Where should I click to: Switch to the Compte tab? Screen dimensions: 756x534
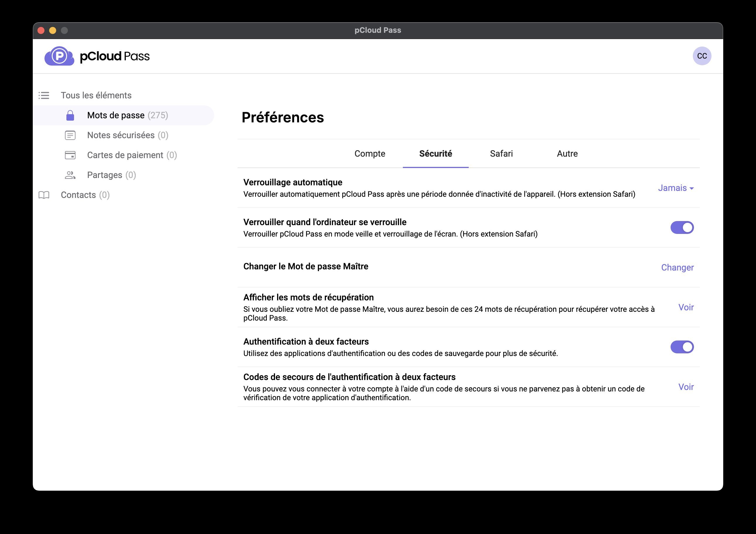pos(370,154)
